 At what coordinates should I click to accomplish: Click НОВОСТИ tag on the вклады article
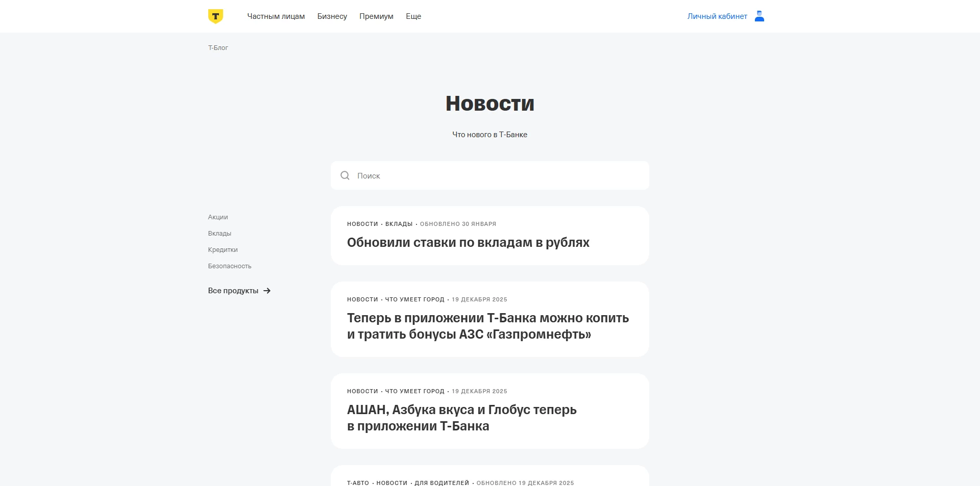pyautogui.click(x=362, y=224)
